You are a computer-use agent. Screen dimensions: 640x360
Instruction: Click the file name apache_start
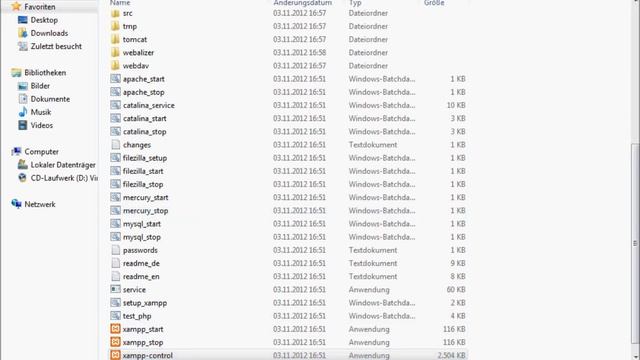(144, 79)
